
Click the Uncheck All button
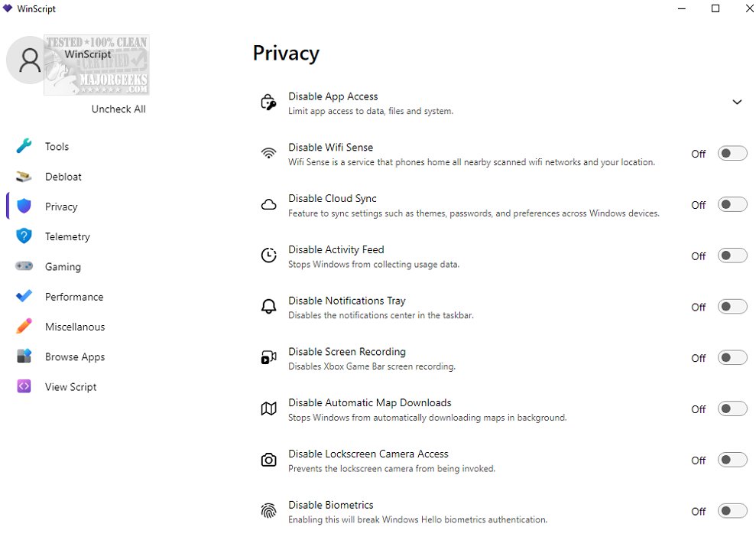click(x=118, y=109)
